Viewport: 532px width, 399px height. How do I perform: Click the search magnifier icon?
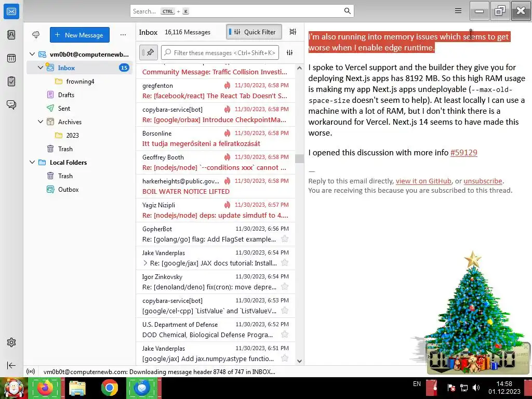point(347,11)
